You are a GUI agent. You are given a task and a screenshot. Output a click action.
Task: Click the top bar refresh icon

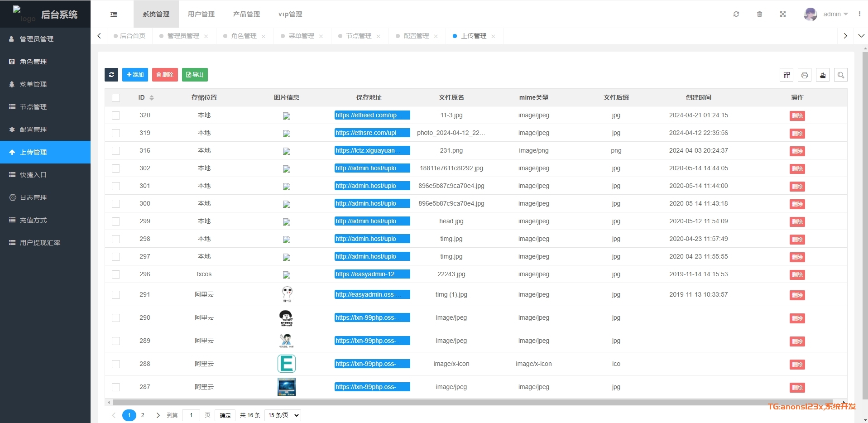736,14
